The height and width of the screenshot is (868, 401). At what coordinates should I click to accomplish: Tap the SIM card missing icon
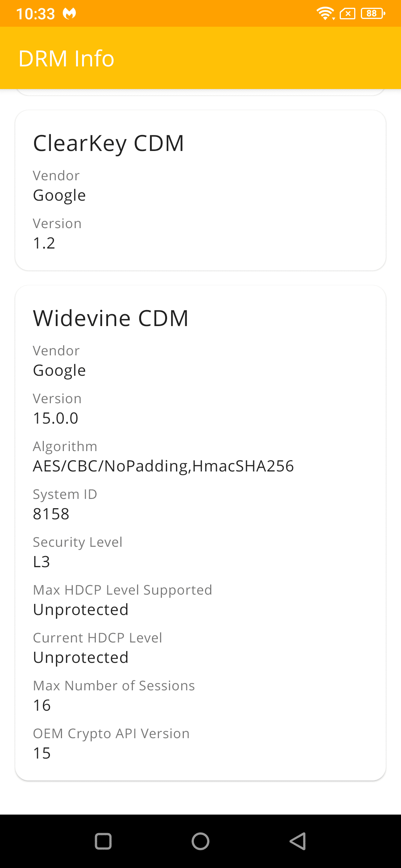point(348,14)
